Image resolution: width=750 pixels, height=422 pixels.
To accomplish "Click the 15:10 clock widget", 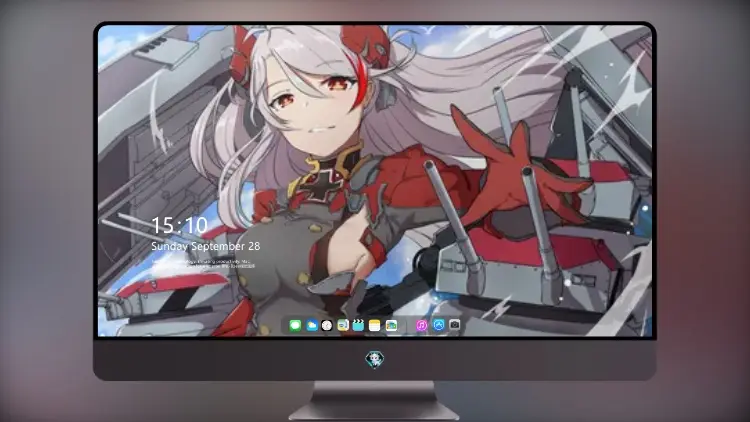I will [x=179, y=225].
